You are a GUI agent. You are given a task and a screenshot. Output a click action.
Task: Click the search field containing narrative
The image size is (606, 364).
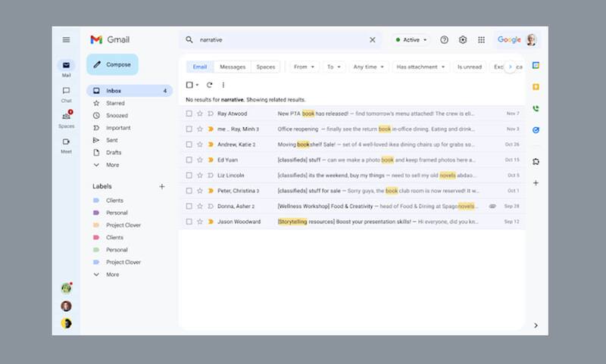pyautogui.click(x=280, y=40)
